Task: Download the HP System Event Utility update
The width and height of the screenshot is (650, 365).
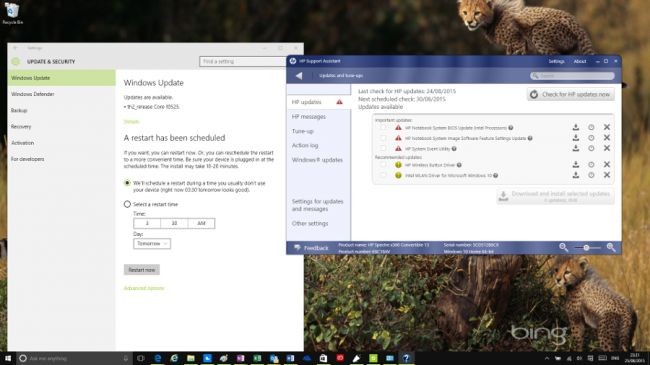Action: tap(576, 148)
